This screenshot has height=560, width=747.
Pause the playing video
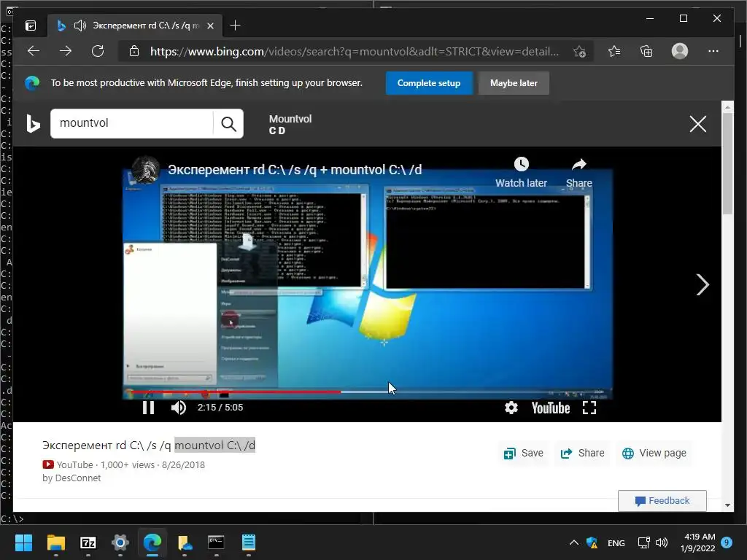coord(148,408)
